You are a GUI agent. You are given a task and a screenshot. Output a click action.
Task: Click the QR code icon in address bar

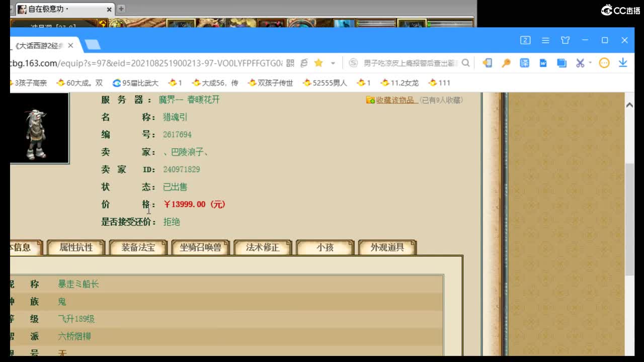point(290,63)
